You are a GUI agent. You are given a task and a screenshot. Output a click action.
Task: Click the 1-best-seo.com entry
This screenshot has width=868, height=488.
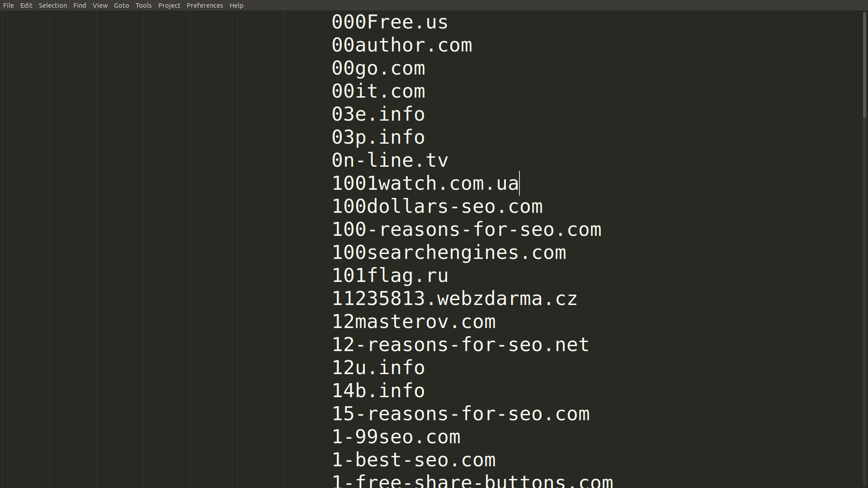point(413,459)
